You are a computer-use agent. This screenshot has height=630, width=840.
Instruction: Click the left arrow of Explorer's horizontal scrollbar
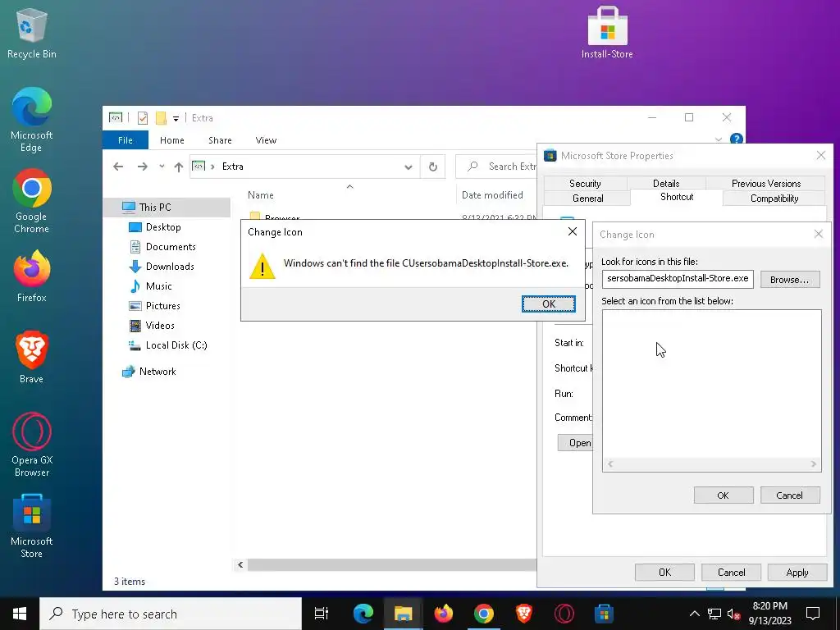point(240,564)
